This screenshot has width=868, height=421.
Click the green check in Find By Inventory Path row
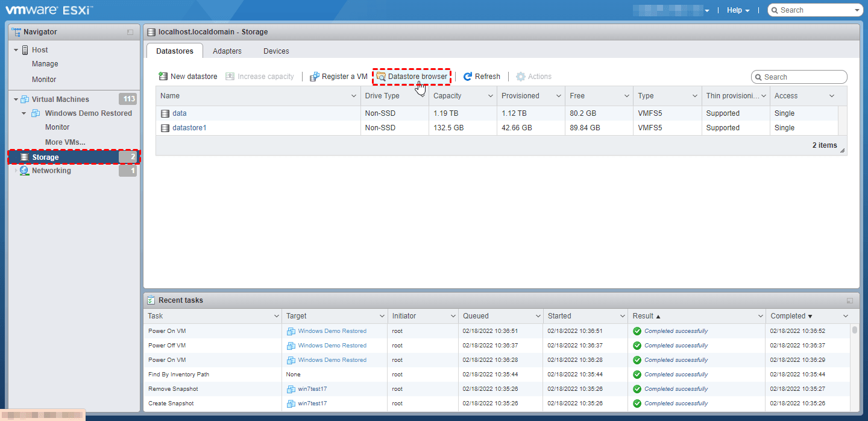[x=637, y=375]
